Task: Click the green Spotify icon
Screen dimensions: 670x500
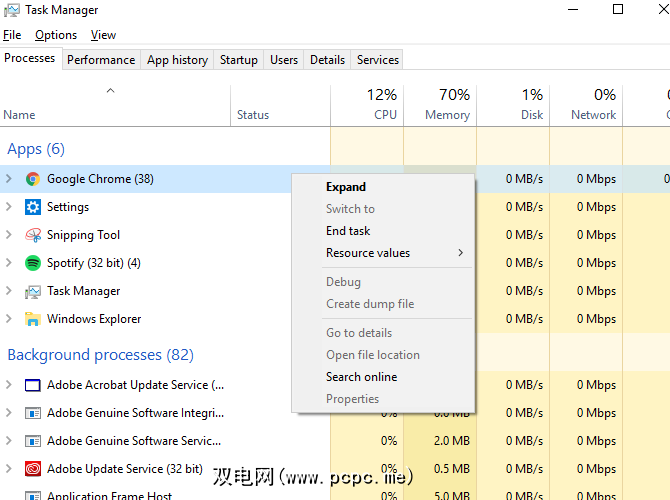Action: (33, 263)
